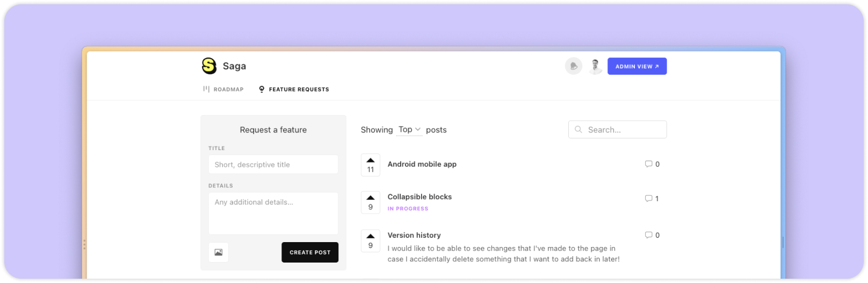Open the user profile picture

[595, 66]
